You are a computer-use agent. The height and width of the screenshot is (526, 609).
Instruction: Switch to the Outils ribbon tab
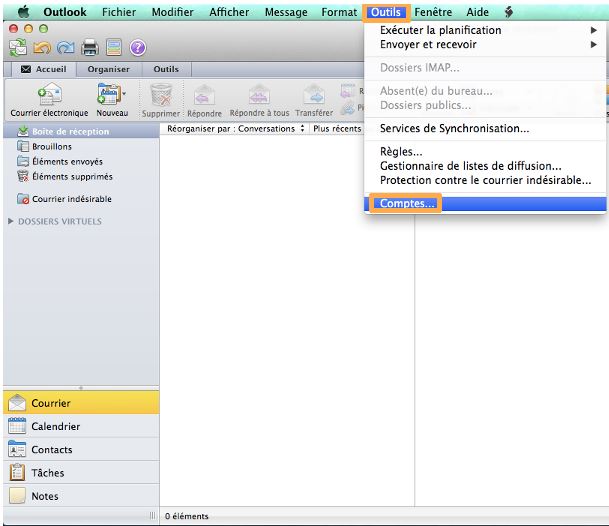click(166, 69)
